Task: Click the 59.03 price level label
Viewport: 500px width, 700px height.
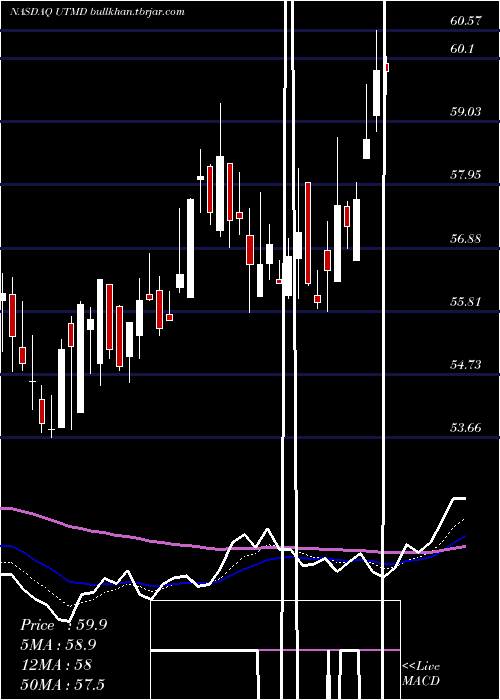Action: [466, 112]
